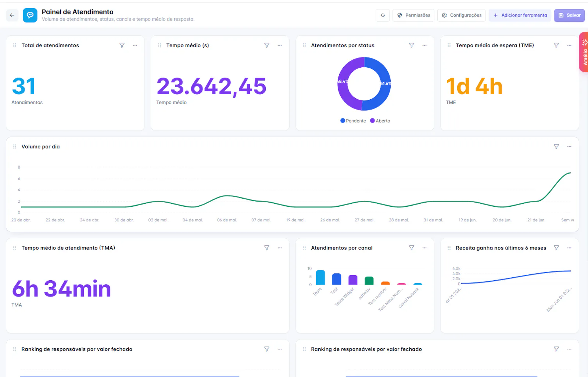
Task: Click drag handle of Atendimentos por canal
Action: click(304, 248)
